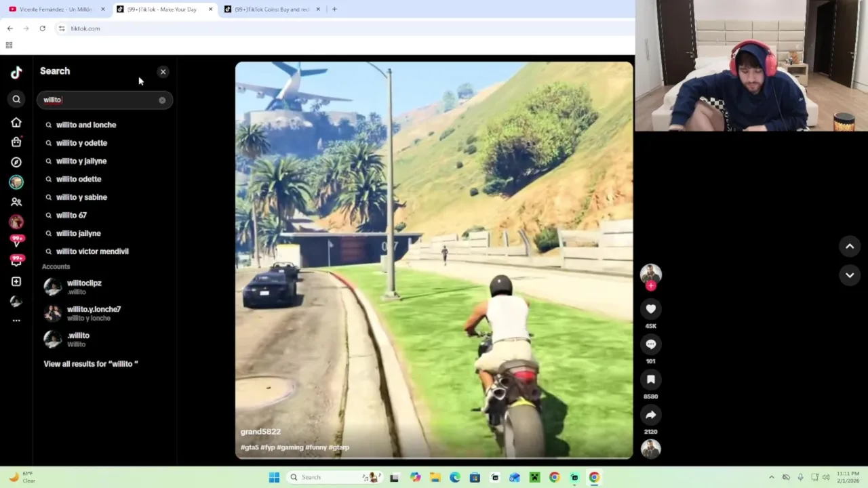
Task: Clear the search field text
Action: tap(162, 100)
